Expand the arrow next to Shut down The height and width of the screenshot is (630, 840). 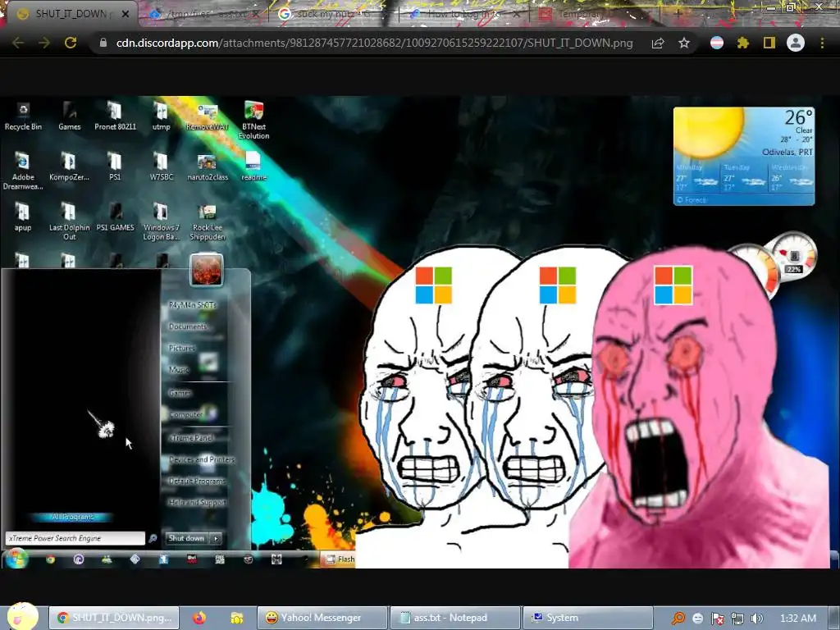click(x=216, y=538)
